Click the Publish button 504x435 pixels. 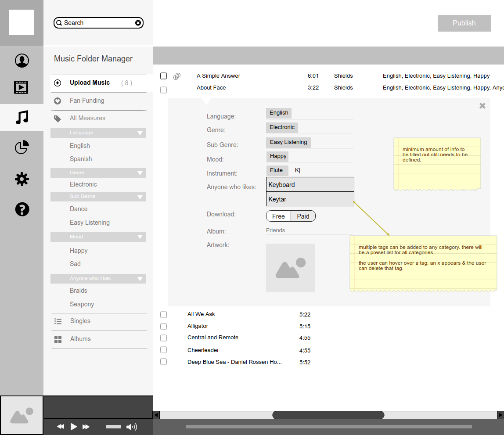(464, 23)
